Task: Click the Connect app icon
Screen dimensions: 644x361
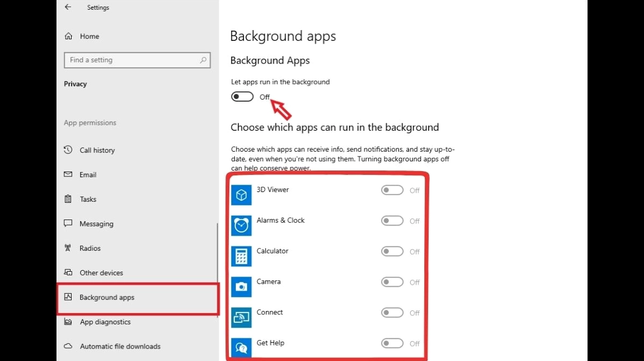Action: click(241, 317)
